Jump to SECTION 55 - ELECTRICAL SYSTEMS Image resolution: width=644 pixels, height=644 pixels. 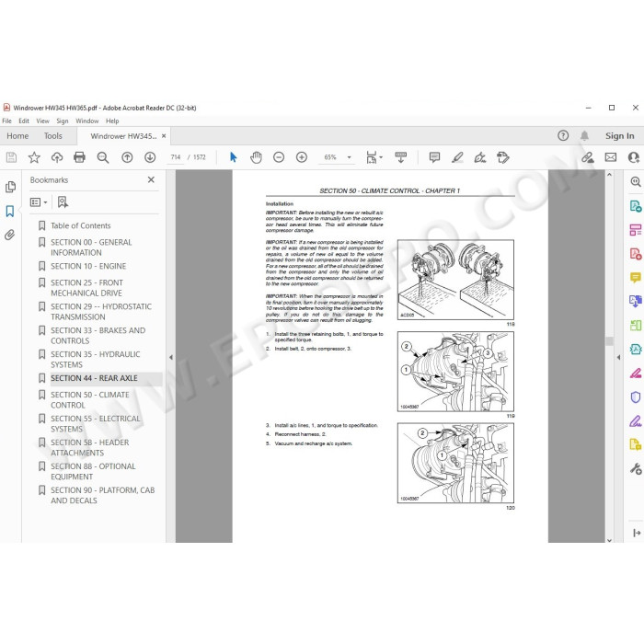96,423
